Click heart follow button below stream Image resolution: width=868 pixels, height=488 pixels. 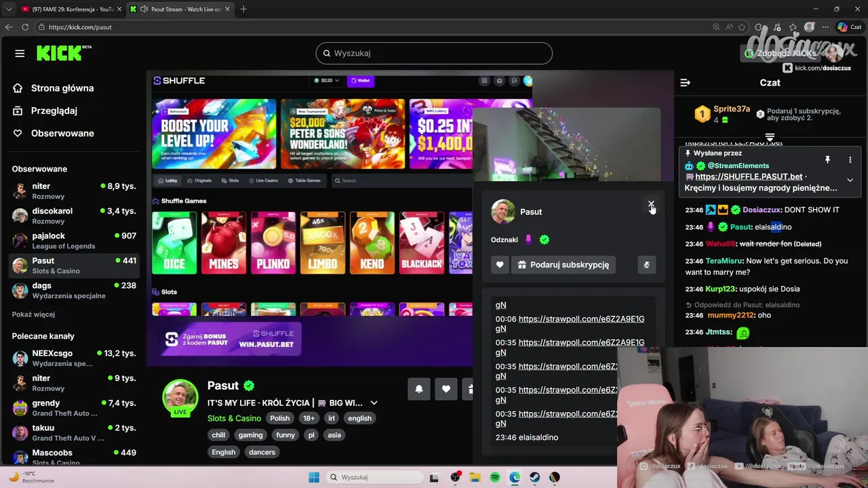click(x=446, y=389)
